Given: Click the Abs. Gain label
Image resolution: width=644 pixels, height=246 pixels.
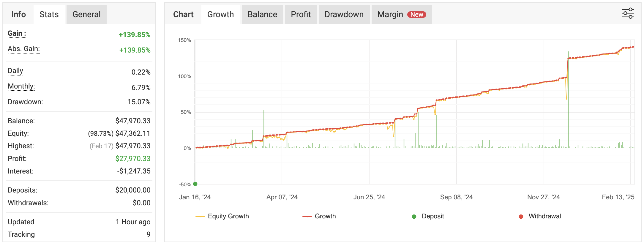Looking at the screenshot, I should coord(24,49).
